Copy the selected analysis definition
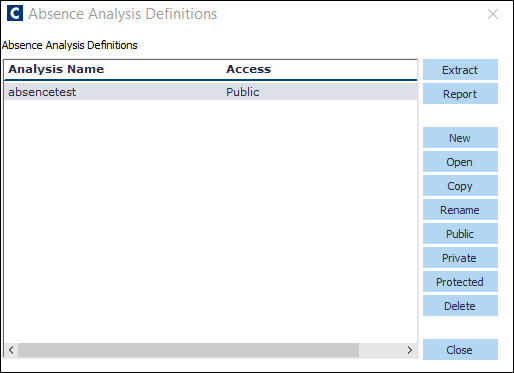514x373 pixels. [x=460, y=186]
